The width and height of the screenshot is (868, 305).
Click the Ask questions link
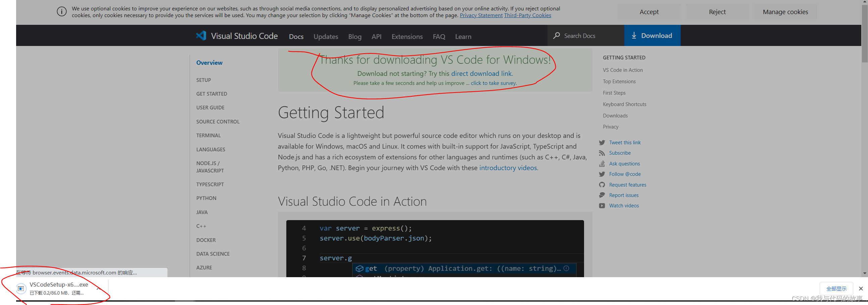tap(624, 164)
